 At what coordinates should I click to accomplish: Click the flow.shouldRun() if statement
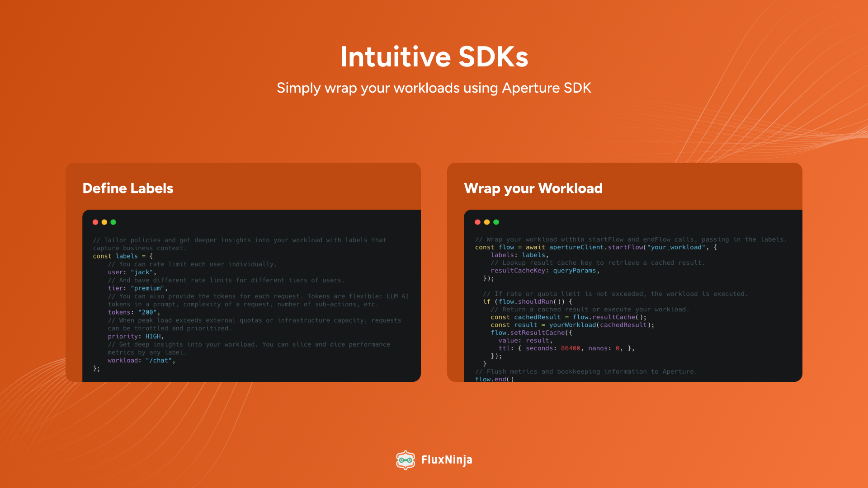527,301
